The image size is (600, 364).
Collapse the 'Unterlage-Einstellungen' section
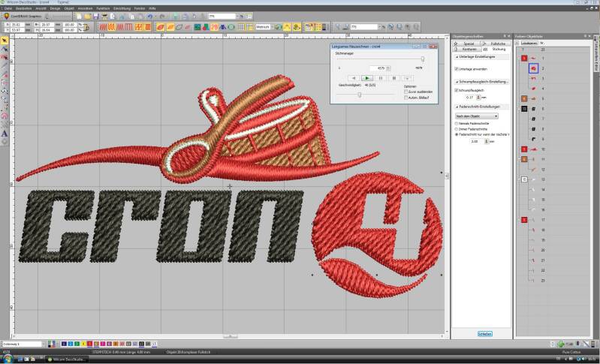click(457, 57)
